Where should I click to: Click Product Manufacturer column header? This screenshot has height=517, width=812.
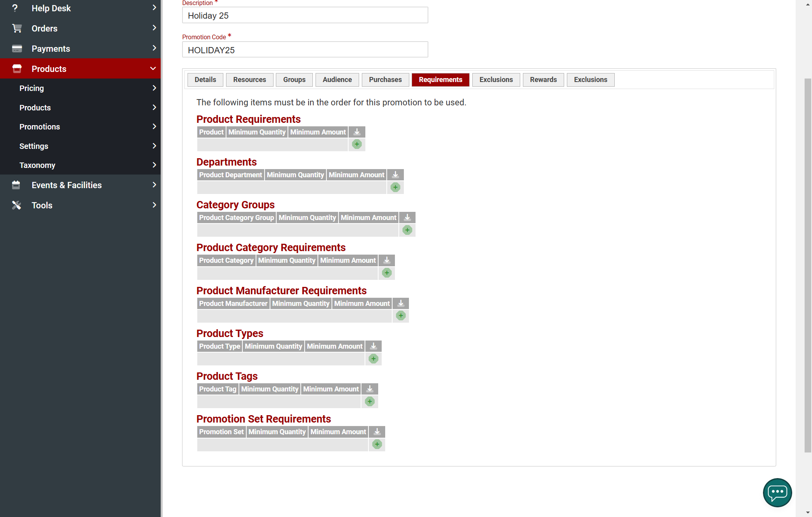pyautogui.click(x=233, y=304)
